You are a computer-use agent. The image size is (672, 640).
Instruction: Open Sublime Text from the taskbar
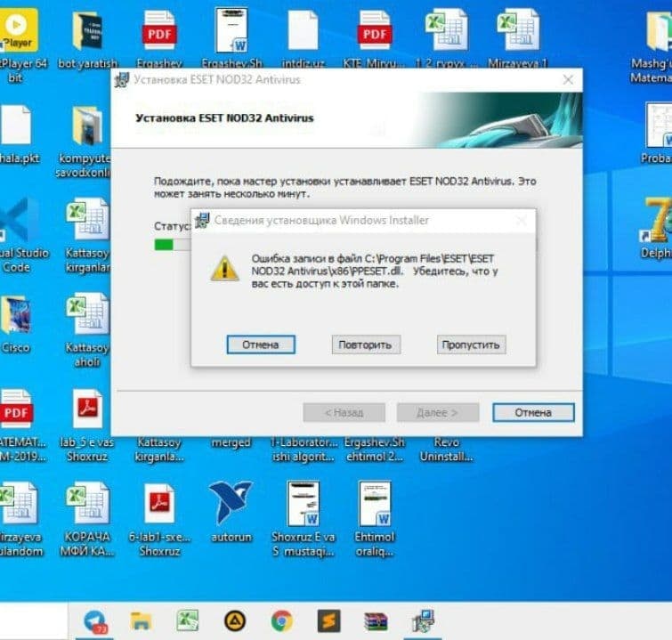pos(328,620)
